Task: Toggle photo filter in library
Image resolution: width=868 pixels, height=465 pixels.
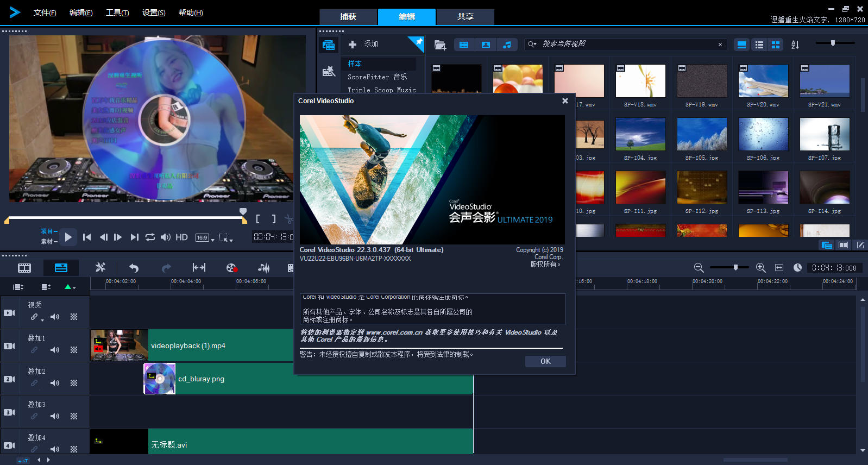Action: (486, 45)
